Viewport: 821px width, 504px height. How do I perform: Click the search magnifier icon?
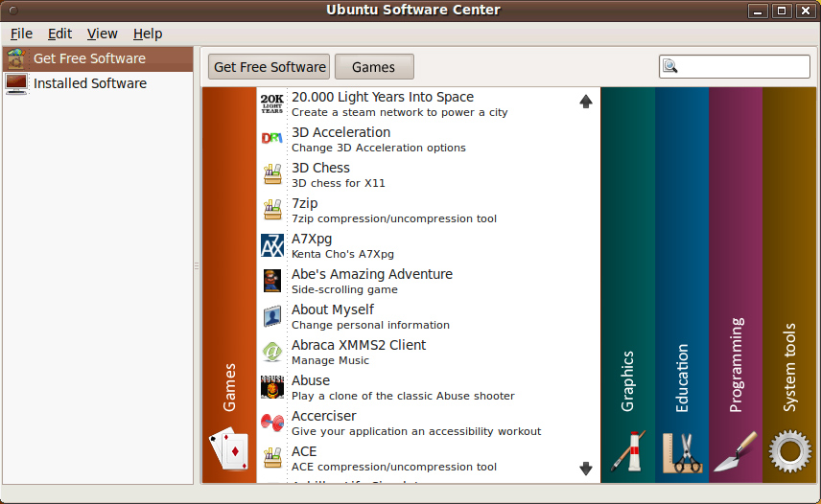pos(670,66)
